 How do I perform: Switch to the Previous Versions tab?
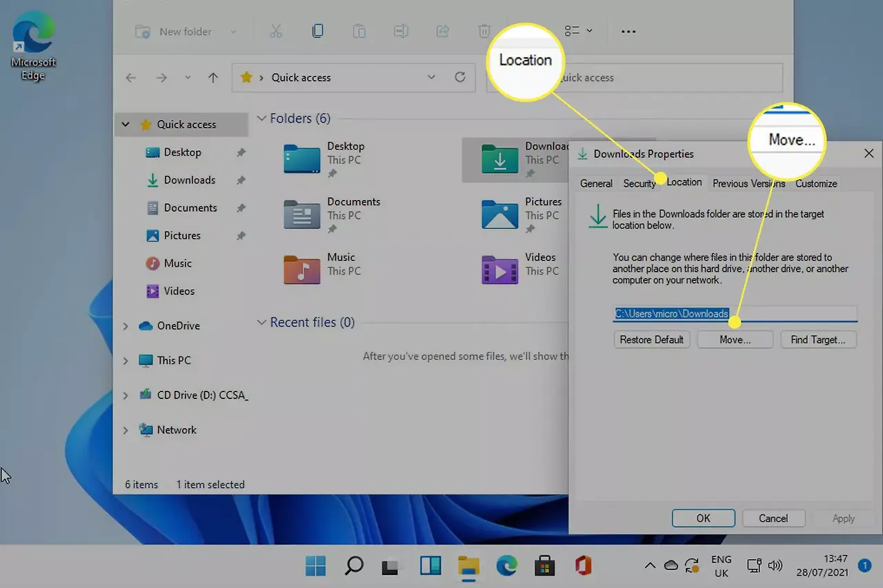click(x=748, y=183)
